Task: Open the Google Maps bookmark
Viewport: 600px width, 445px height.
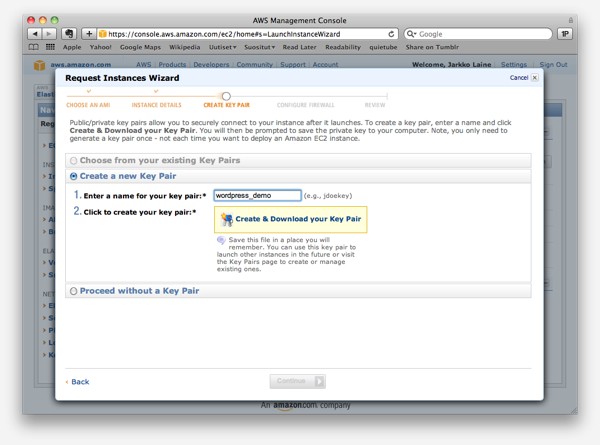Action: (140, 47)
